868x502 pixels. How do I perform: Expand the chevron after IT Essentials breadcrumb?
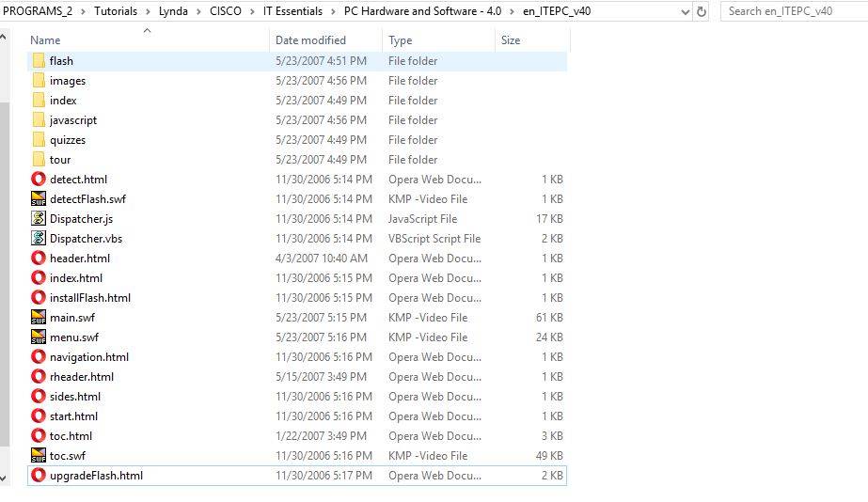click(x=333, y=11)
